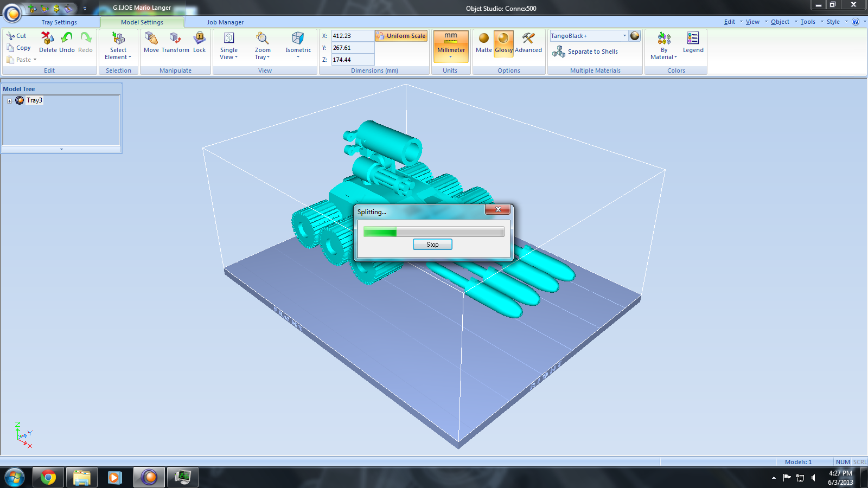Show the color Legend
Screen dimensions: 868x488
pyautogui.click(x=693, y=42)
